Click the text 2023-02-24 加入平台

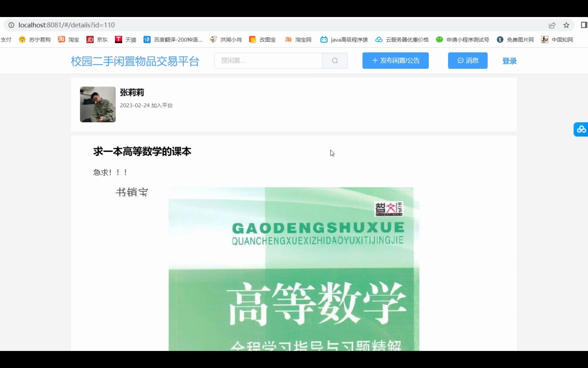(x=146, y=105)
